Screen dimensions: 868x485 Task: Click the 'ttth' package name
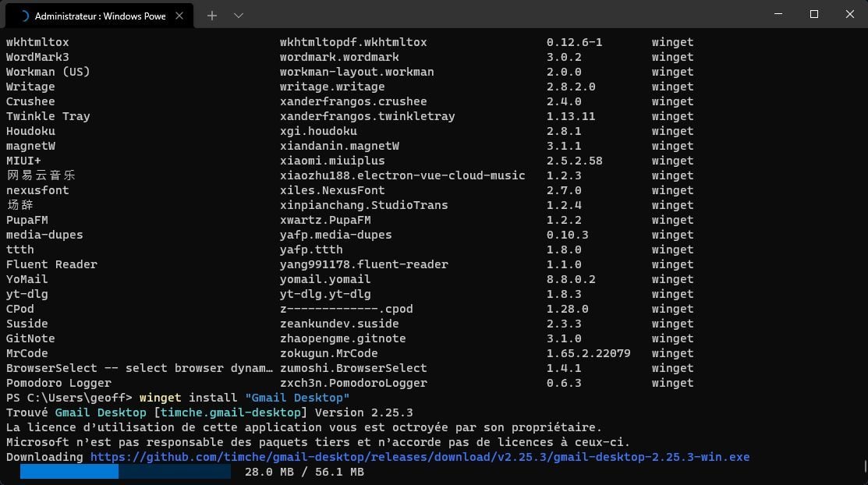tap(20, 250)
